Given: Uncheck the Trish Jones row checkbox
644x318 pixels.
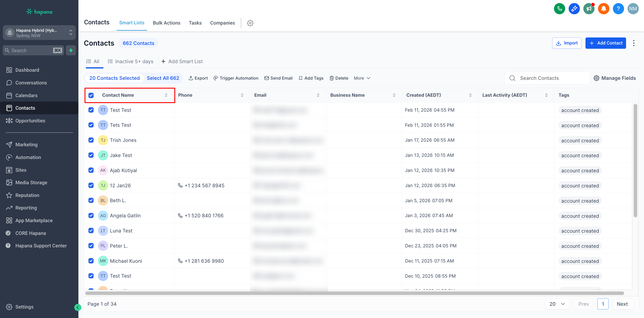Looking at the screenshot, I should (x=91, y=140).
